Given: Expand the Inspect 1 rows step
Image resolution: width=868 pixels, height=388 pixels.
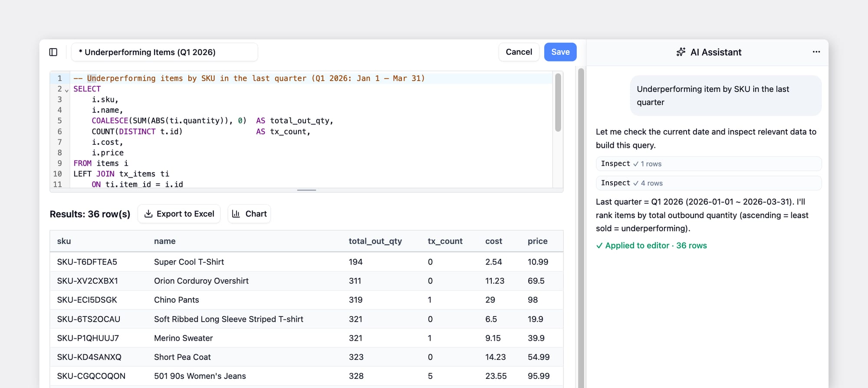Looking at the screenshot, I should point(709,163).
